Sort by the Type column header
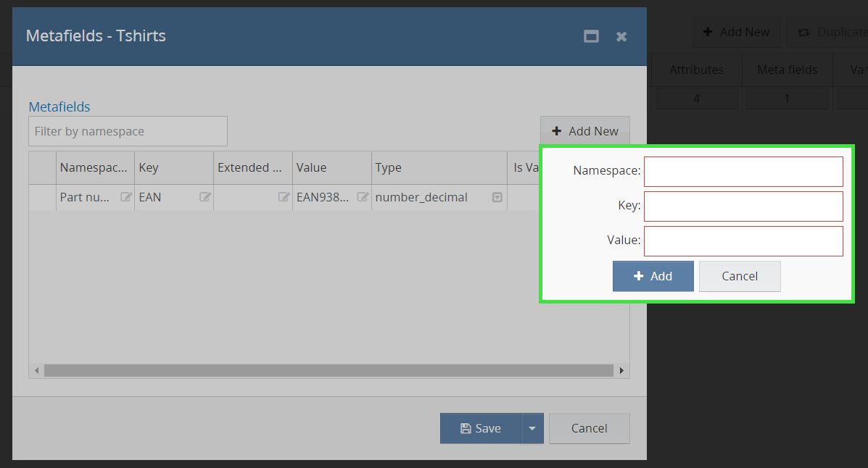The image size is (868, 468). pyautogui.click(x=439, y=167)
